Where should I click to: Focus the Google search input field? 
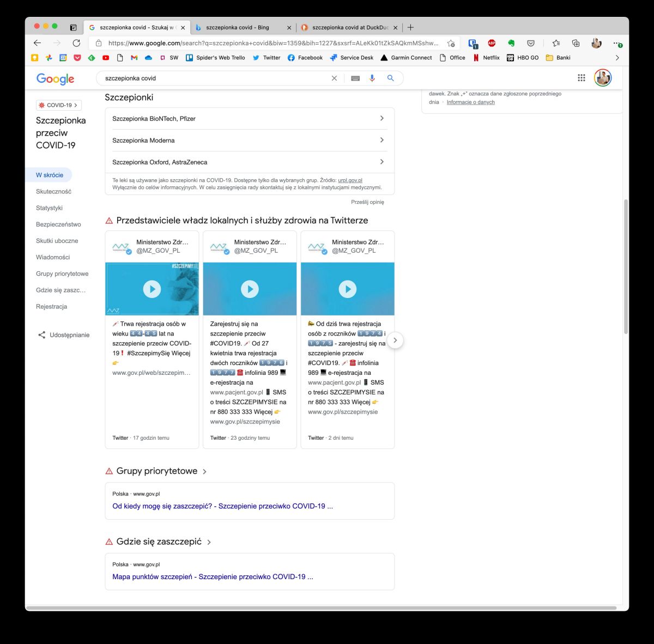[215, 78]
